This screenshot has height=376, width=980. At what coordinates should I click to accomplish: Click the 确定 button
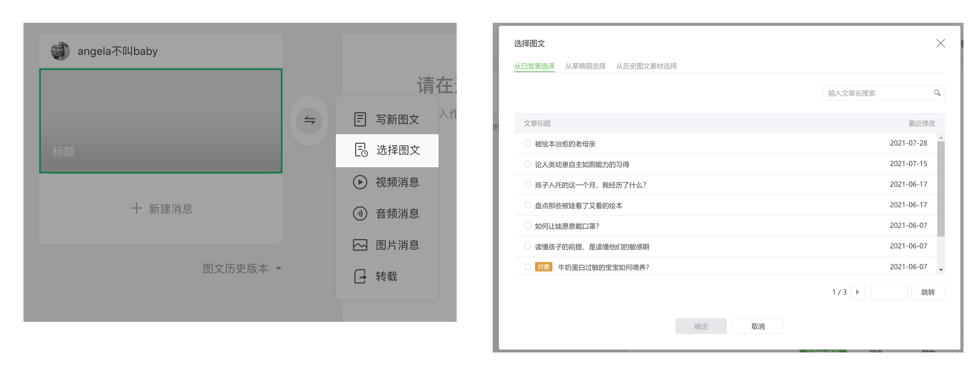click(x=701, y=326)
